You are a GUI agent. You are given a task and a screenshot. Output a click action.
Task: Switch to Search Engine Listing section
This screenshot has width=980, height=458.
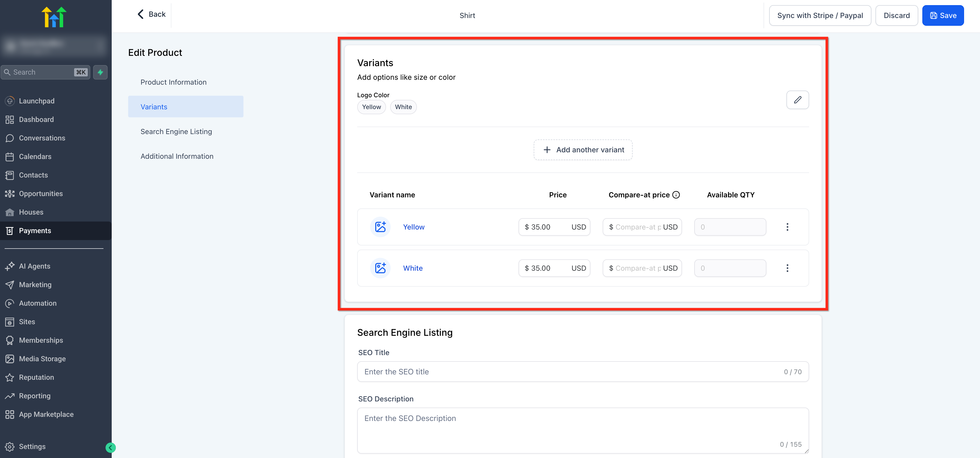coord(176,132)
